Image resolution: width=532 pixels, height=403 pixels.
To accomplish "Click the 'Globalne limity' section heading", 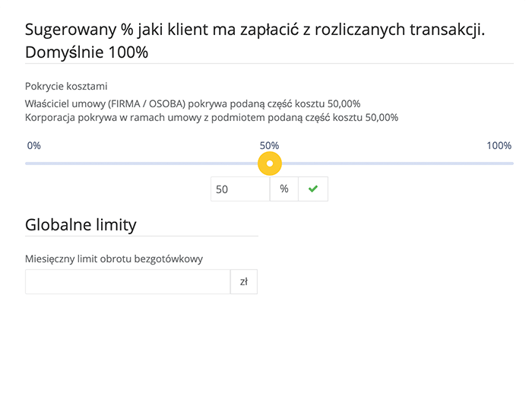I will click(x=81, y=225).
